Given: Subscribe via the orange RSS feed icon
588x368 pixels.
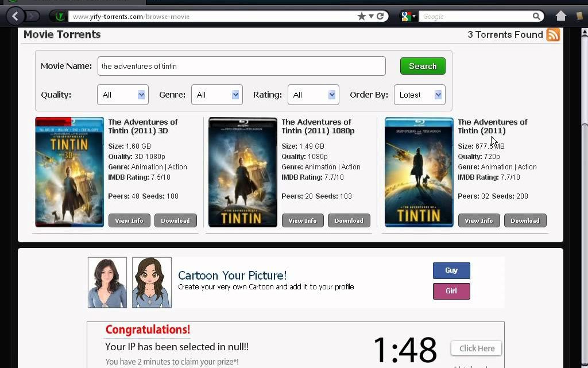Looking at the screenshot, I should (553, 35).
